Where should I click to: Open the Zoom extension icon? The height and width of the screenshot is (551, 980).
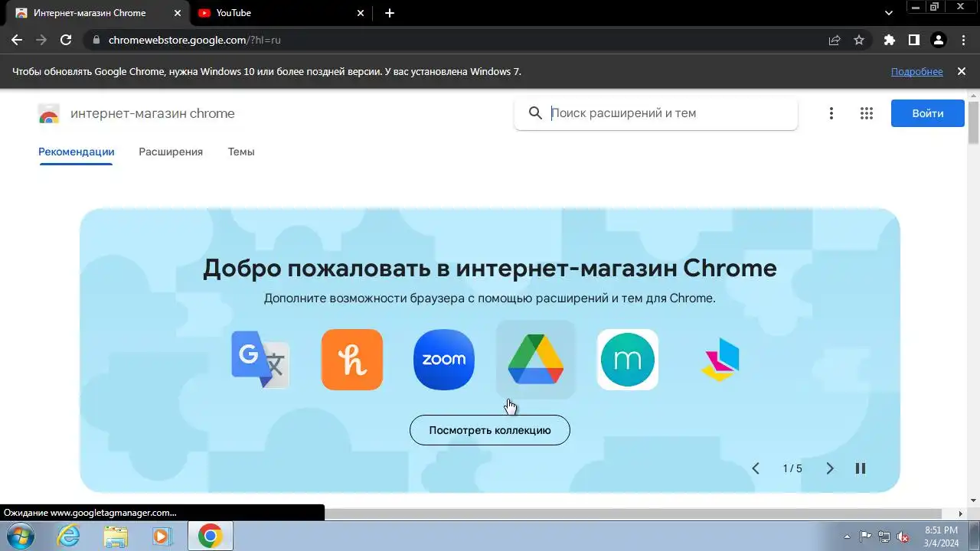(444, 360)
